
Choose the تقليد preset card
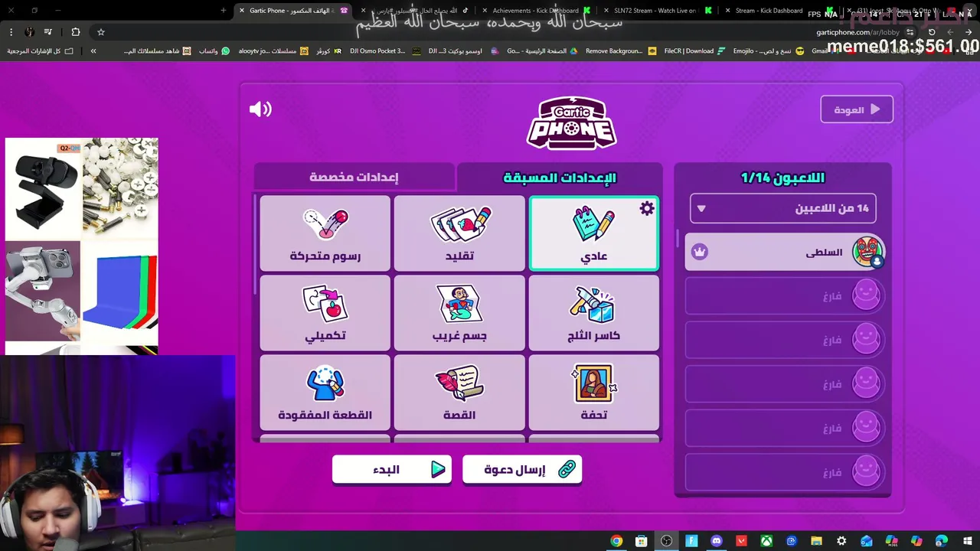(459, 233)
